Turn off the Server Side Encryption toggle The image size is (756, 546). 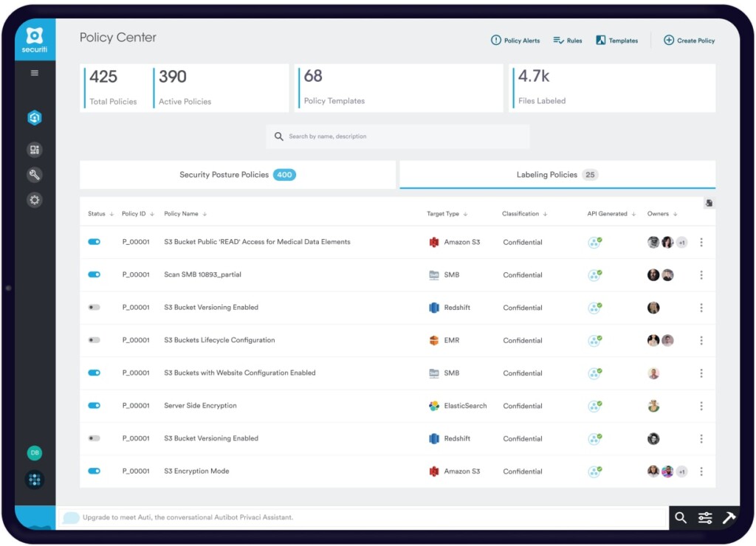[x=94, y=405]
